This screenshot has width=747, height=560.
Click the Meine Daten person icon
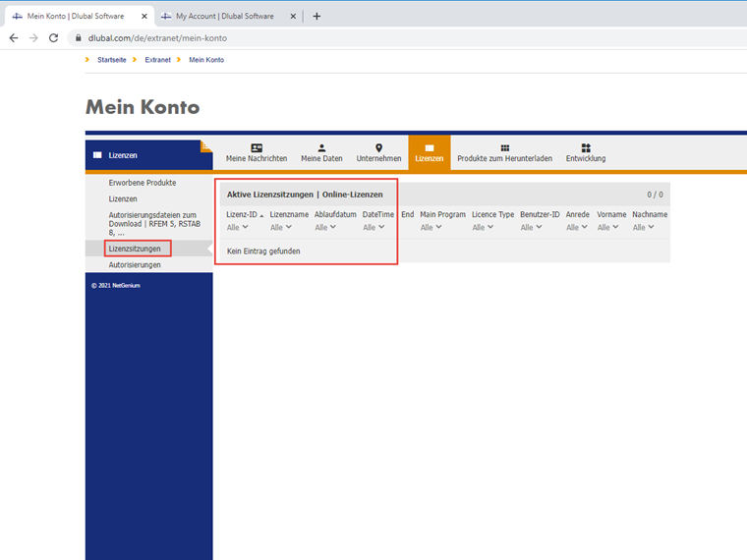point(321,148)
